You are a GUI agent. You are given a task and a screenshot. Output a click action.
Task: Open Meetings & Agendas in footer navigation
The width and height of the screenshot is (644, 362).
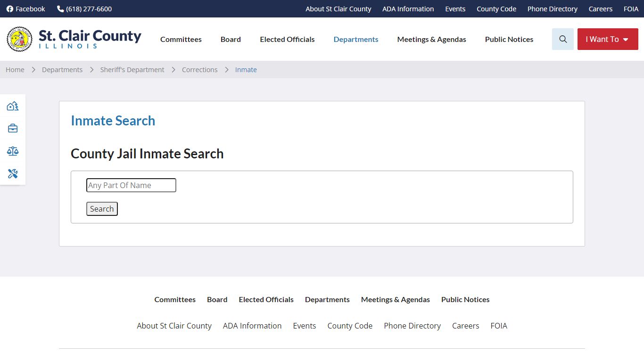coord(396,299)
